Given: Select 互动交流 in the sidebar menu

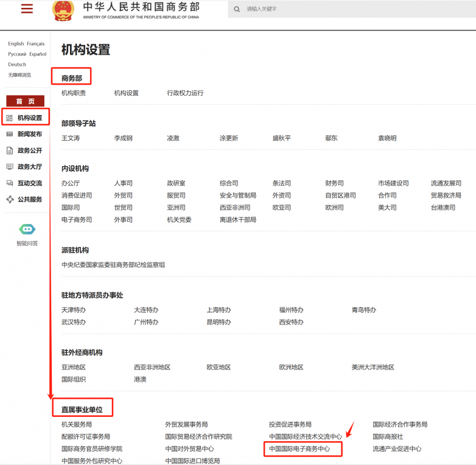Looking at the screenshot, I should (x=30, y=183).
